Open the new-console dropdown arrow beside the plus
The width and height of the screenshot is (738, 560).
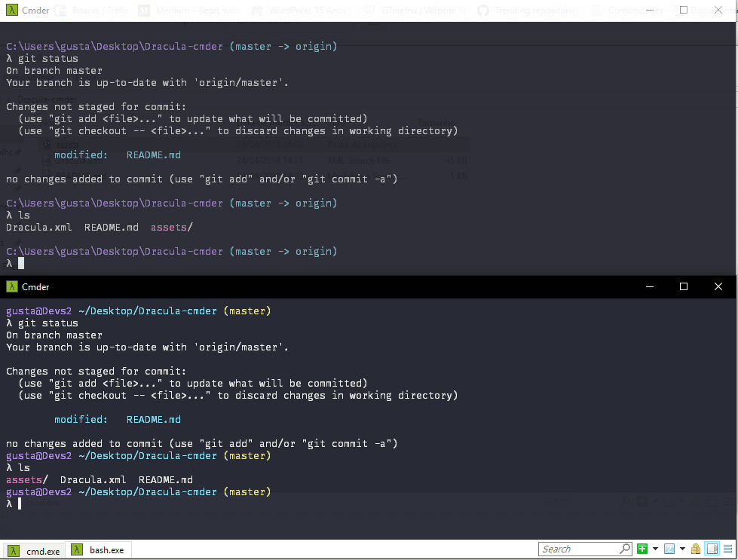click(655, 548)
